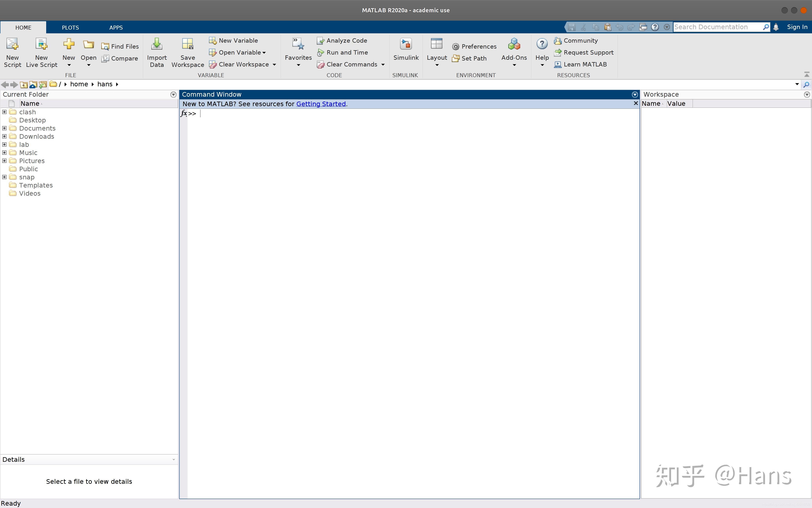Dismiss the Getting Started banner
This screenshot has height=508, width=812.
point(636,103)
